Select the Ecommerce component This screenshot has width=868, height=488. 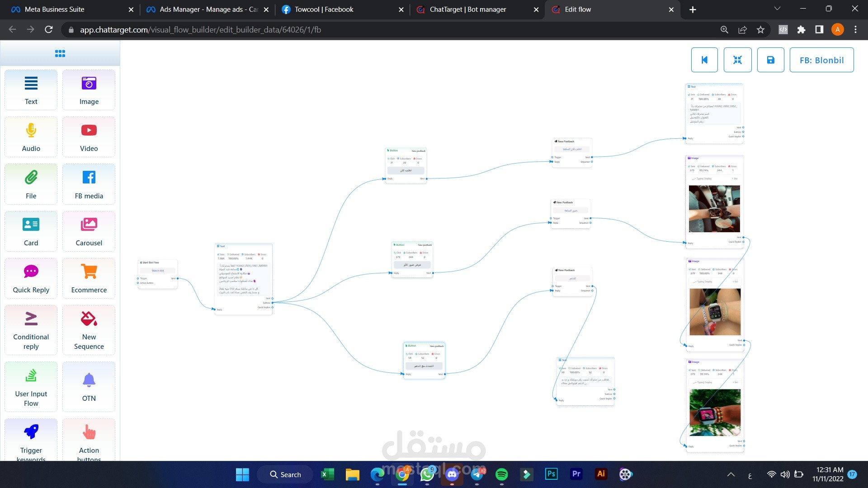coord(89,278)
